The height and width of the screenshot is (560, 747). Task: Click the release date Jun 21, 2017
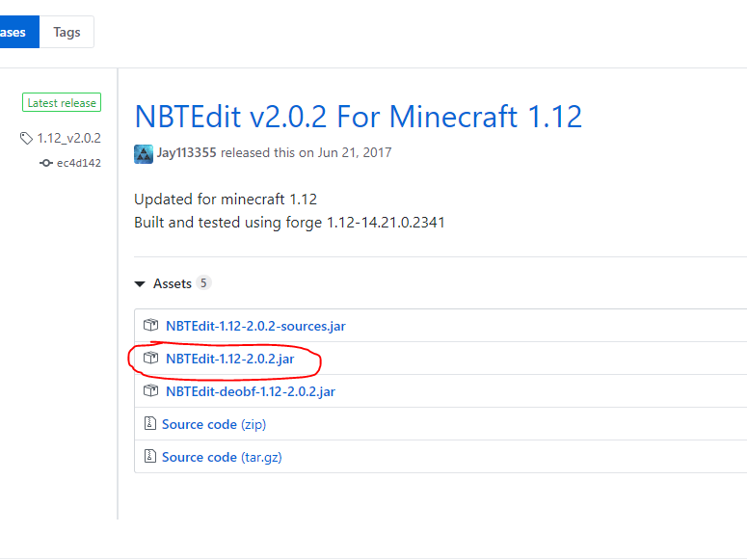tap(355, 152)
